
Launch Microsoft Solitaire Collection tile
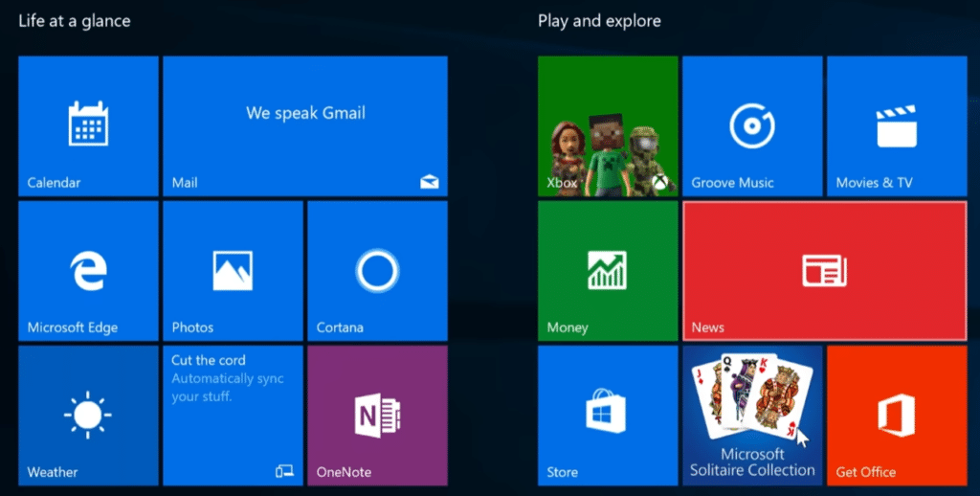(x=752, y=416)
